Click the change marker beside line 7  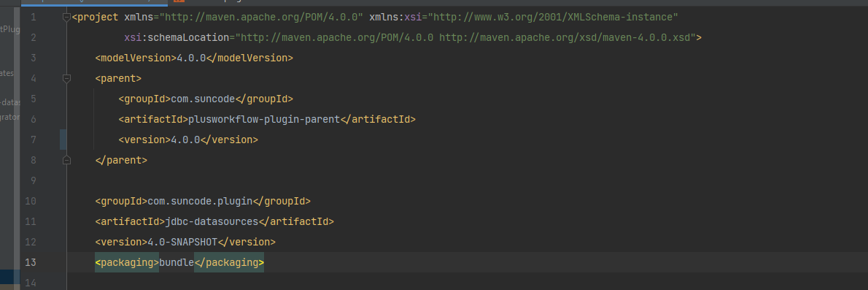tap(63, 140)
